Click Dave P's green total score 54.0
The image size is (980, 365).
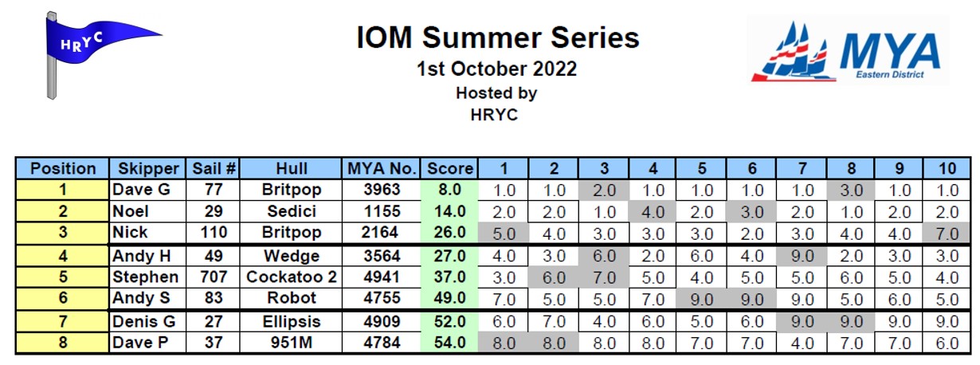450,343
